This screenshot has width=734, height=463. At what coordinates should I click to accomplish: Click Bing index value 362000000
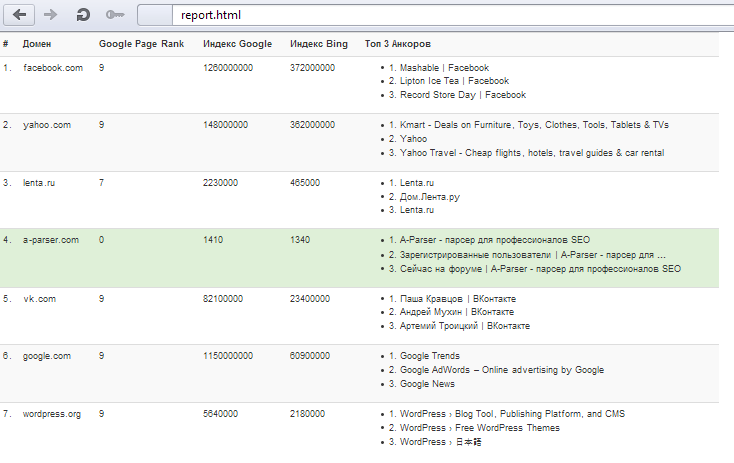(x=312, y=125)
